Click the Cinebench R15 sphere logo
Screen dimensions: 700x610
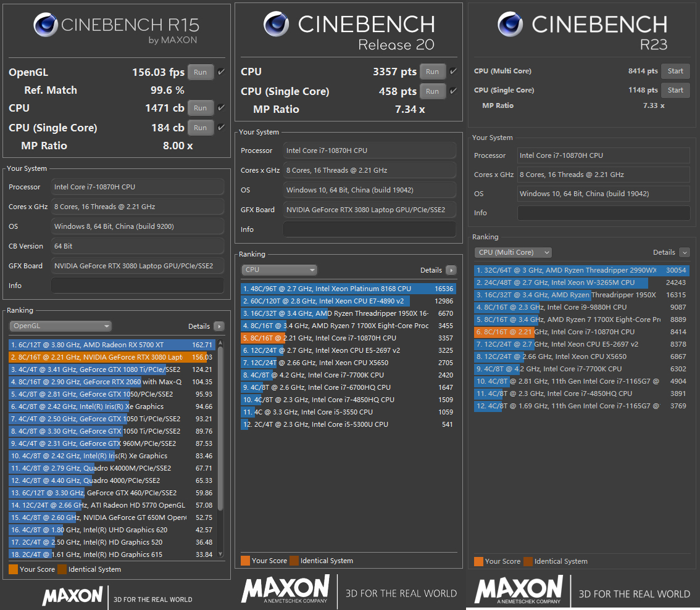click(x=46, y=25)
